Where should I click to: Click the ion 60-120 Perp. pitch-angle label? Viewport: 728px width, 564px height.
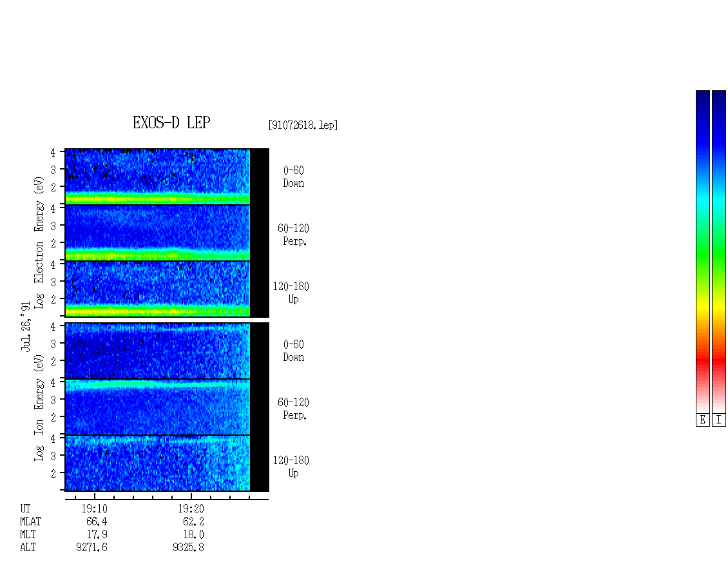tap(293, 409)
